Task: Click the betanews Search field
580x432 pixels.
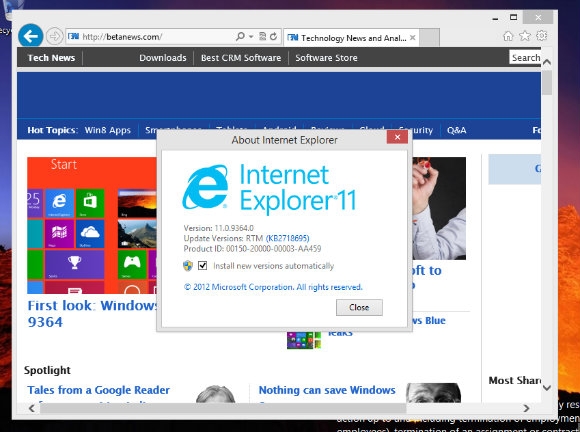Action: [x=525, y=57]
